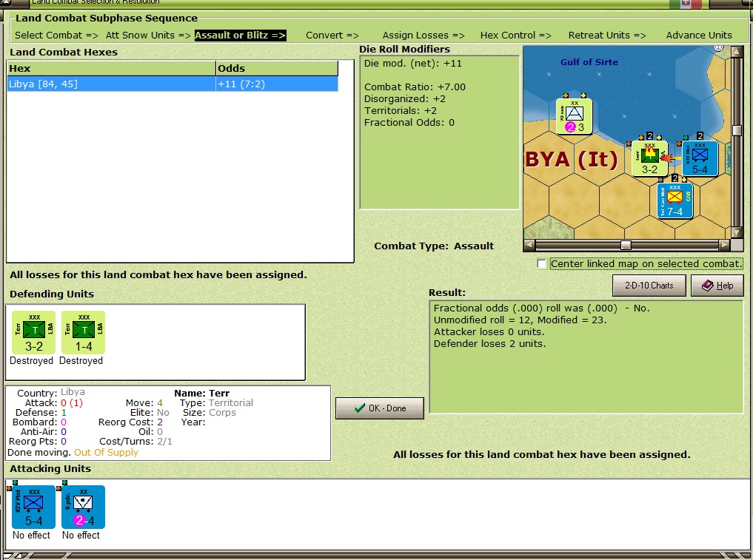Viewport: 753px width, 560px height.
Task: Click the Help book icon
Action: click(x=707, y=286)
